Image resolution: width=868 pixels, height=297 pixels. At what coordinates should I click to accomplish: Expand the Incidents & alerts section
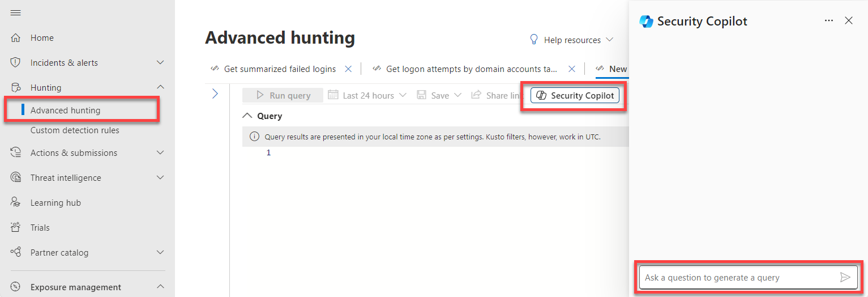160,63
